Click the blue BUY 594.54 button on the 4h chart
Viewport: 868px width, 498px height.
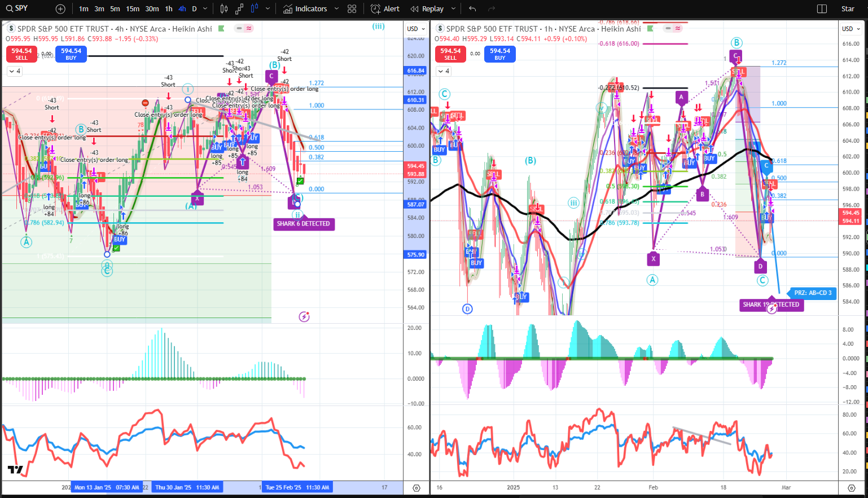pyautogui.click(x=71, y=54)
